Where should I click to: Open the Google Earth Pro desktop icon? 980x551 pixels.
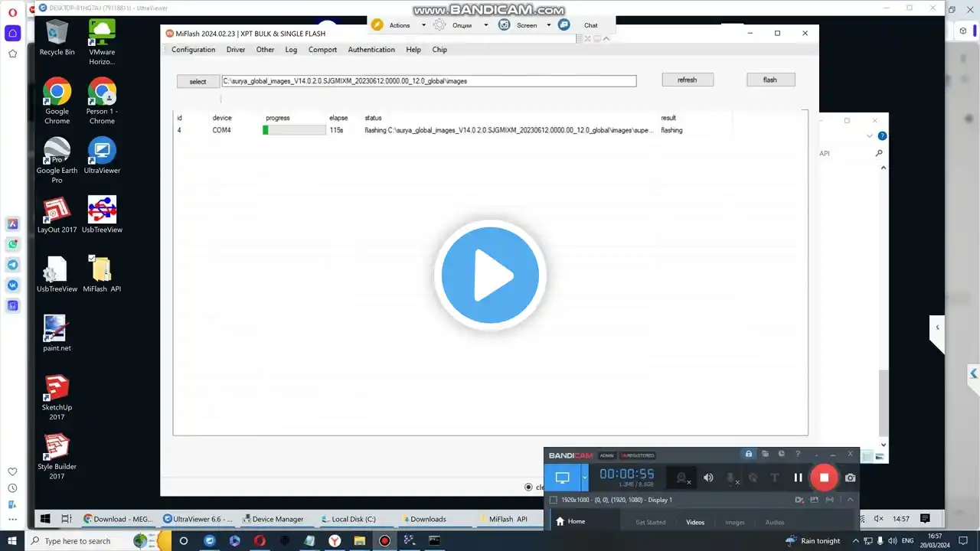click(x=57, y=160)
